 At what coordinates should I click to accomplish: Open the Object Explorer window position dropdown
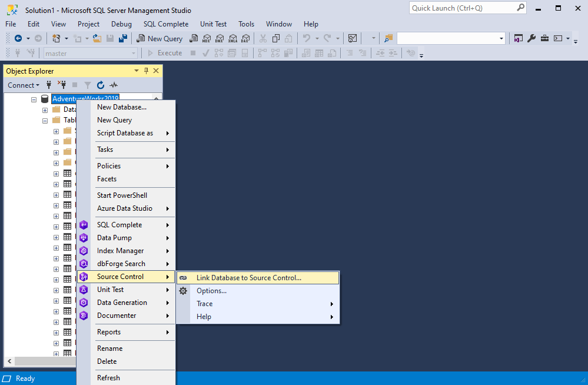click(x=137, y=71)
